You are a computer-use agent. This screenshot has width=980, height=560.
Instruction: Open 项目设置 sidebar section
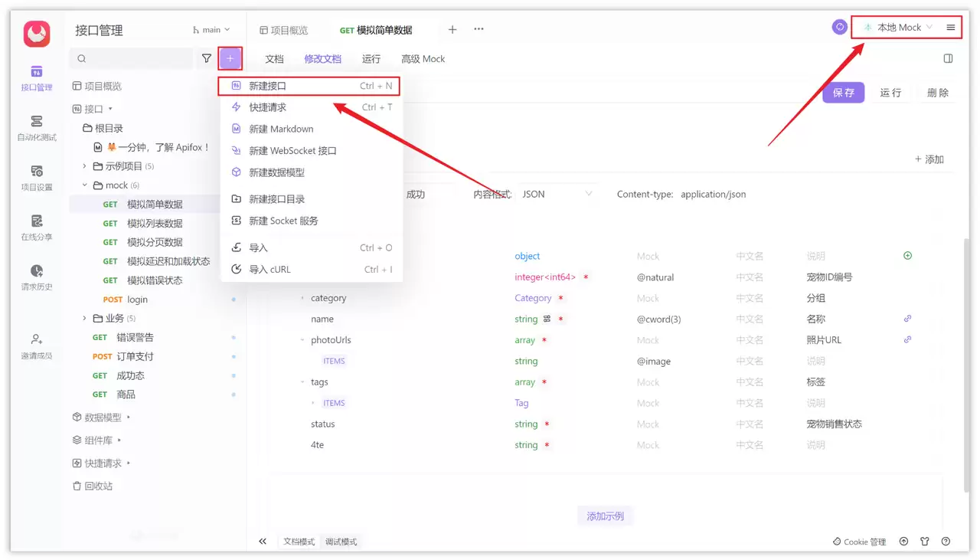37,178
